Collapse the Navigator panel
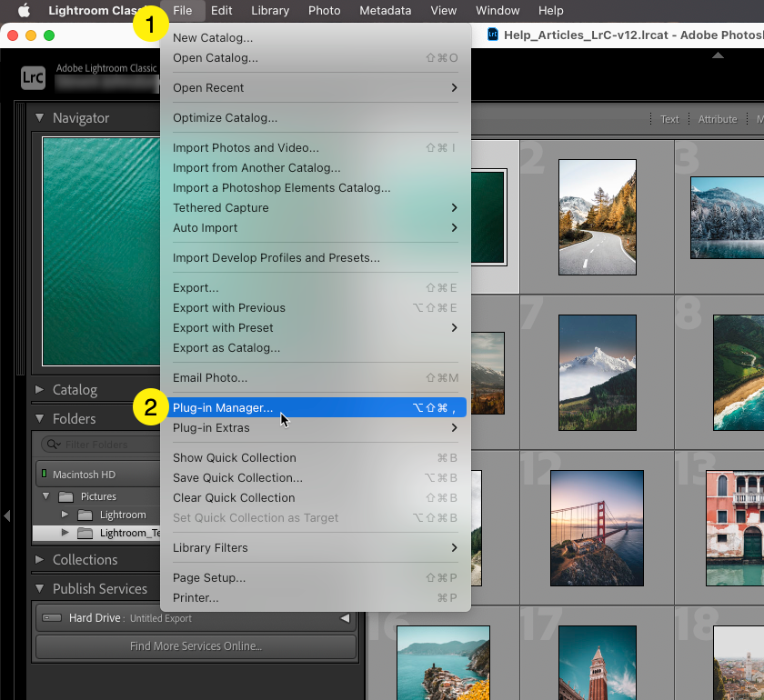 (x=39, y=117)
